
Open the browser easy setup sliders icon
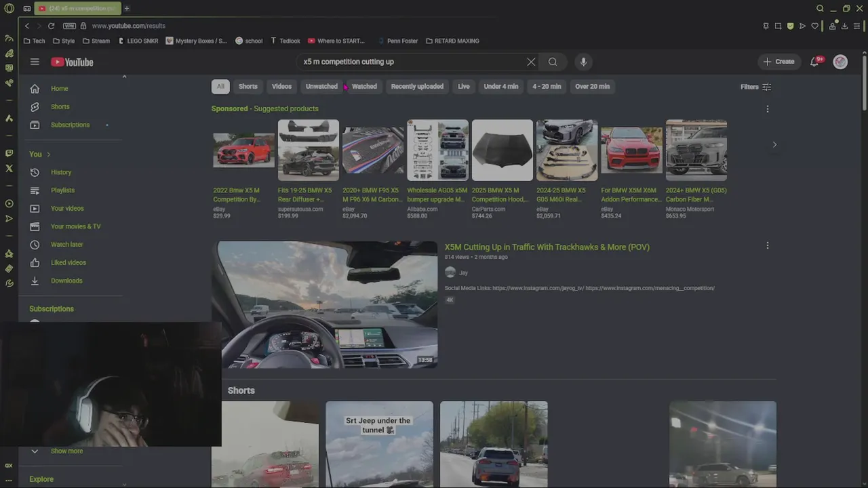pyautogui.click(x=857, y=26)
